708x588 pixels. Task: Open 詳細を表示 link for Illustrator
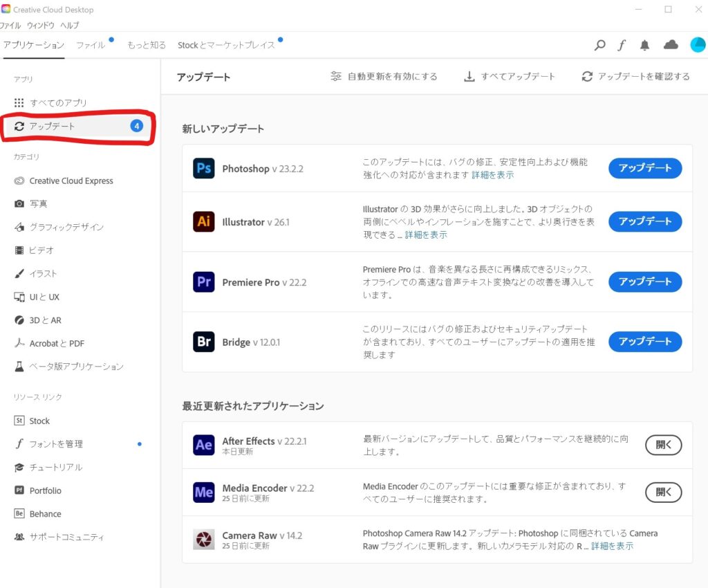tap(426, 235)
